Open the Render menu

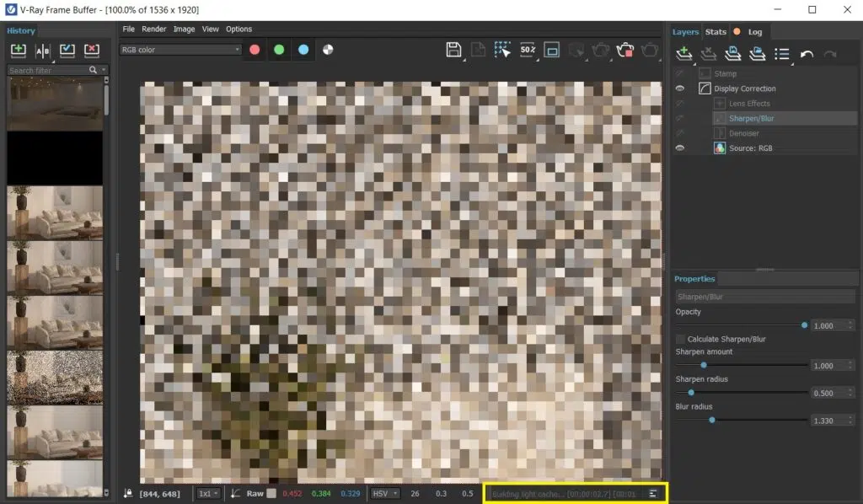[x=153, y=29]
